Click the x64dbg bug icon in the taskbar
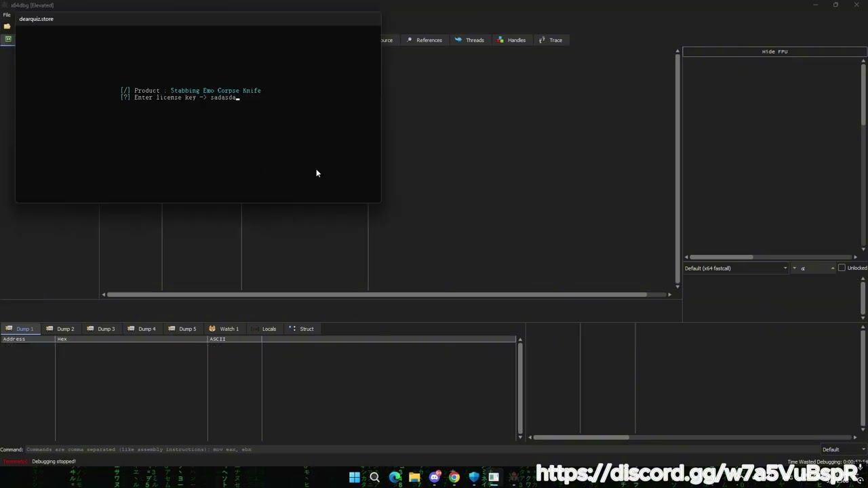Image resolution: width=868 pixels, height=488 pixels. point(514,477)
